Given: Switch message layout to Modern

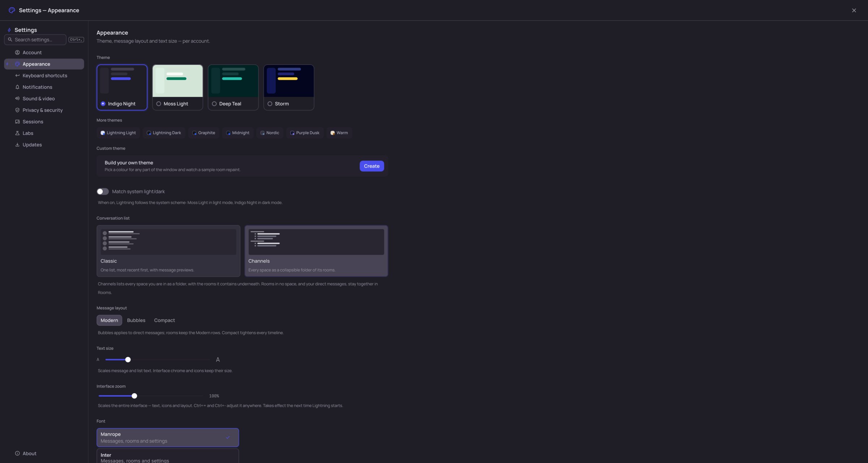Looking at the screenshot, I should (x=109, y=321).
